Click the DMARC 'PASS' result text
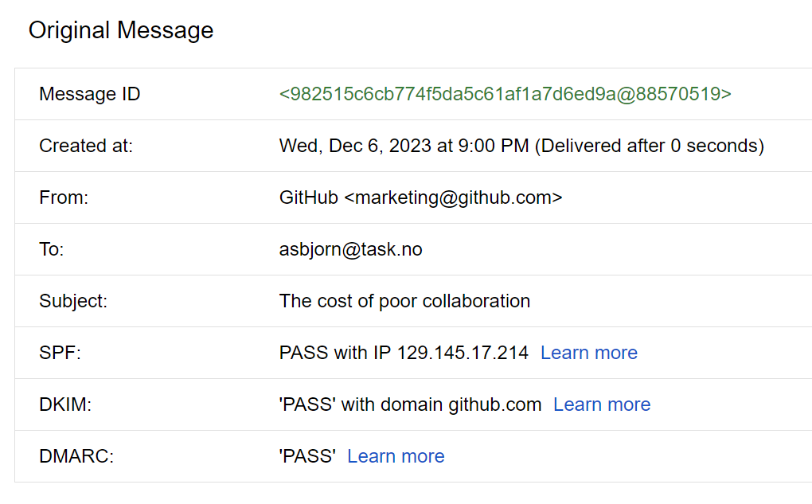Screen dimensions: 812x504 (x=307, y=456)
